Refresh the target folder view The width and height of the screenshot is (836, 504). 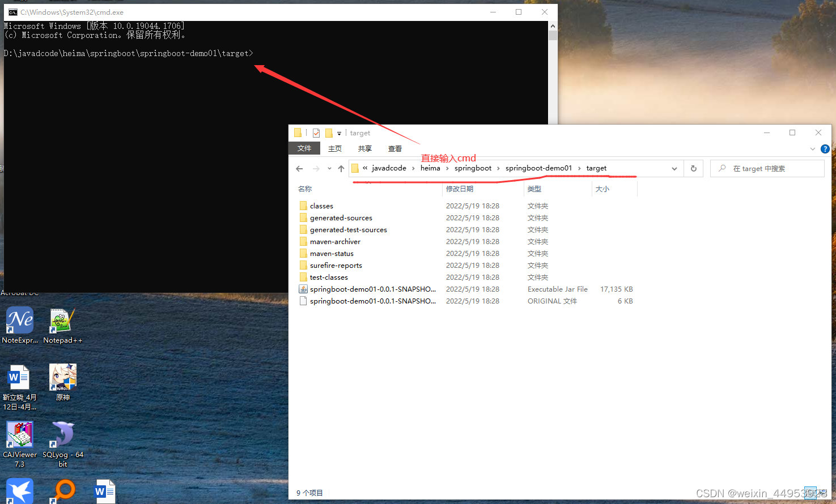coord(693,168)
